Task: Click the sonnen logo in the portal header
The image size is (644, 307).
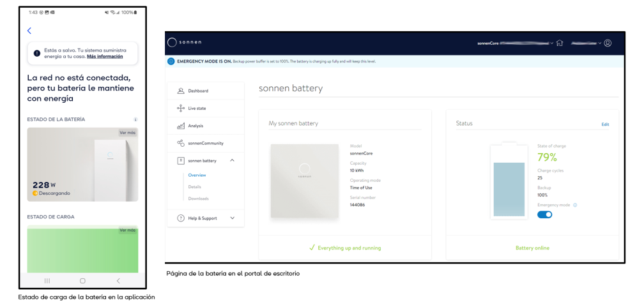Action: coord(185,42)
